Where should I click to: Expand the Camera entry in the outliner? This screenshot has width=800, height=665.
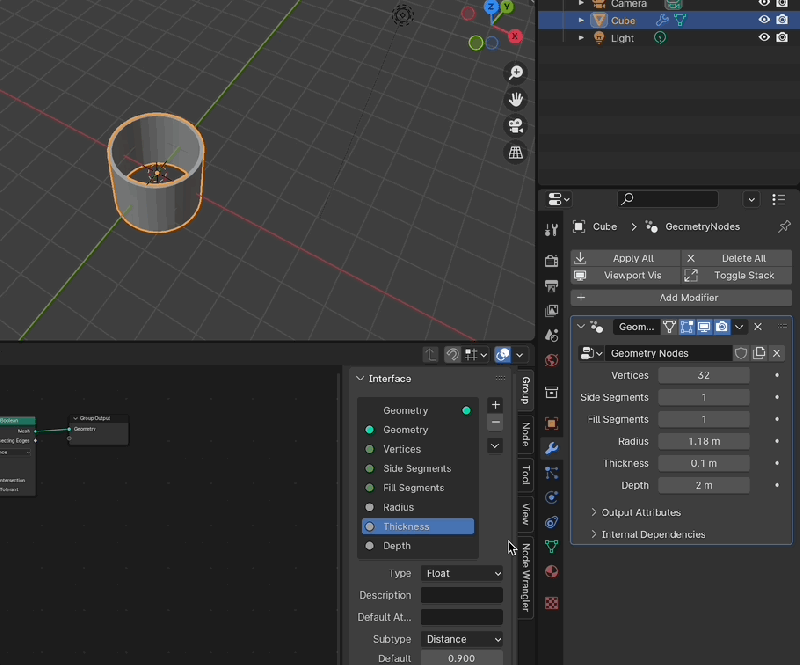[581, 4]
